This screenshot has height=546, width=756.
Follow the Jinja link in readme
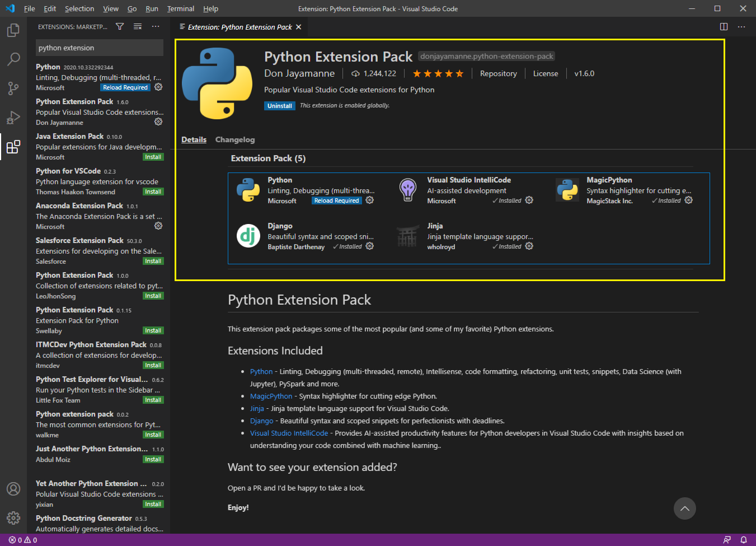[x=257, y=408]
